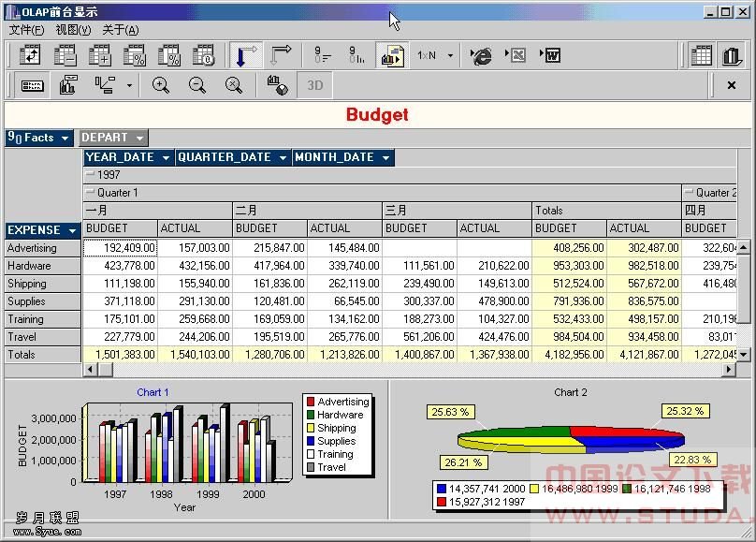The image size is (756, 542).
Task: Click the blue 2000 pie legend swatch
Action: click(x=441, y=489)
